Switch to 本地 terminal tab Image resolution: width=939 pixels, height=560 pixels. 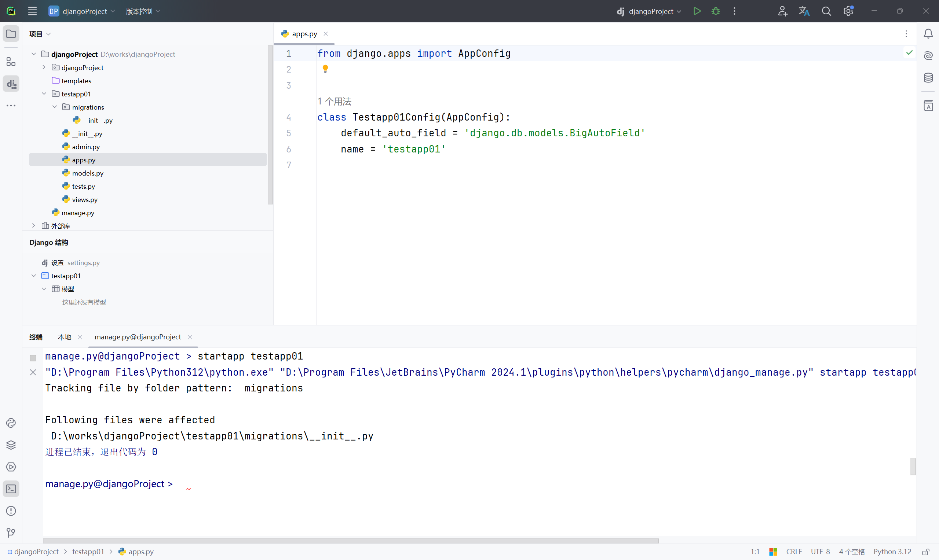pyautogui.click(x=64, y=337)
